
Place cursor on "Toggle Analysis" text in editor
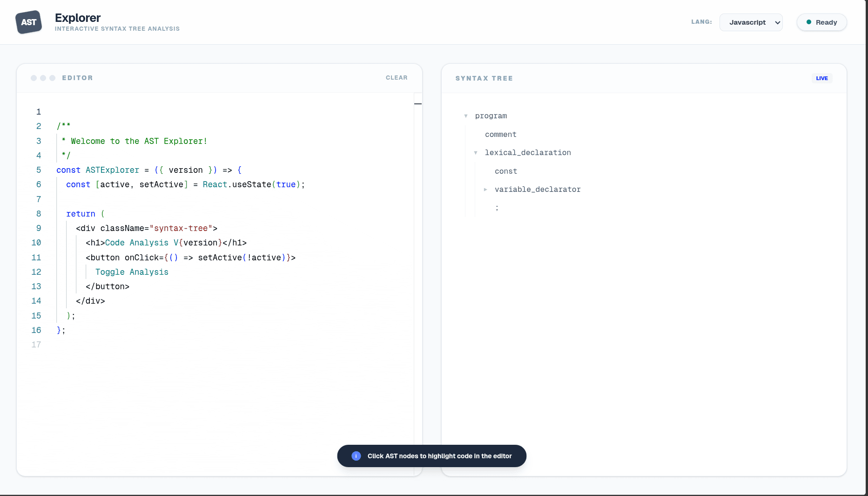click(x=132, y=272)
